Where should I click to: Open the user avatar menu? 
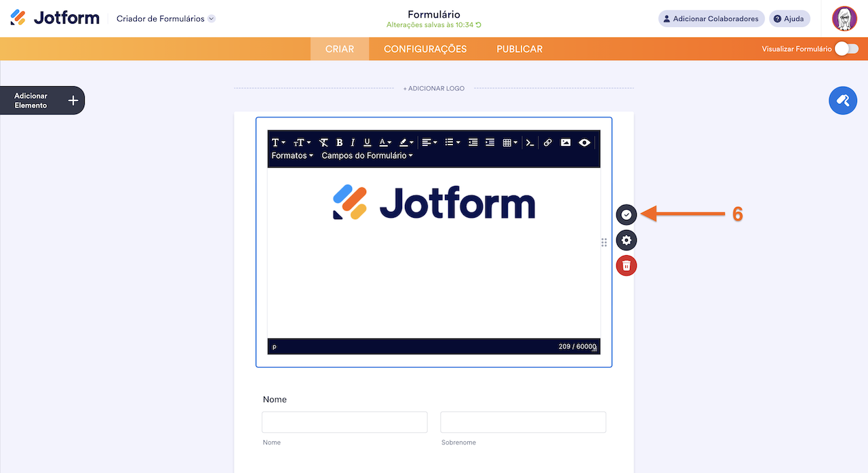[x=844, y=18]
